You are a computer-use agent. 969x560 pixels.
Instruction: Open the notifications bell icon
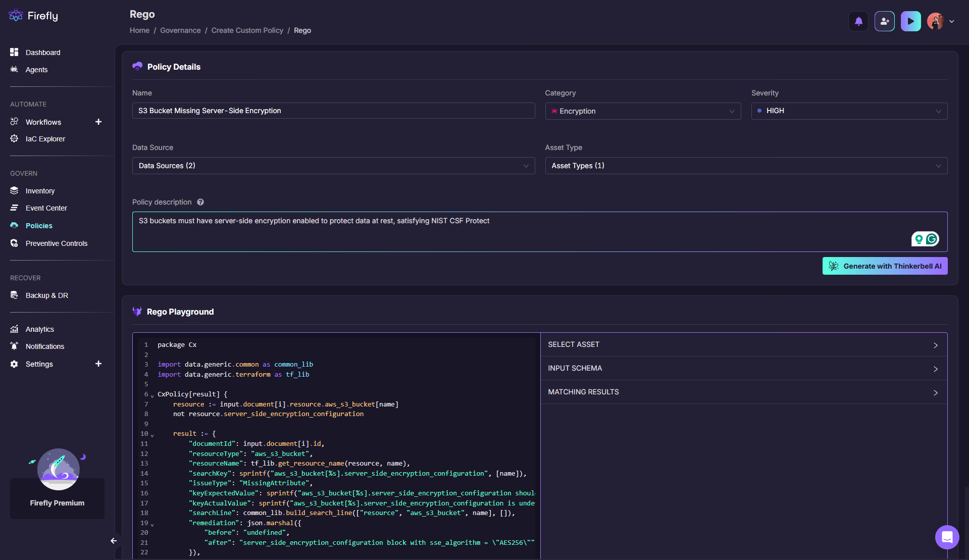tap(858, 21)
